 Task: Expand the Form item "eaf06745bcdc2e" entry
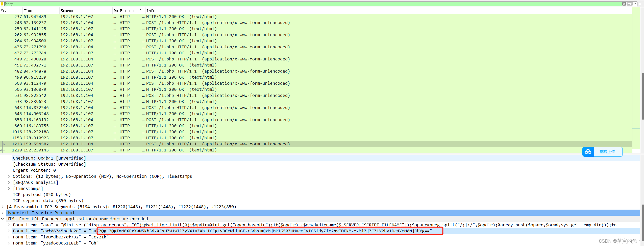pos(9,231)
